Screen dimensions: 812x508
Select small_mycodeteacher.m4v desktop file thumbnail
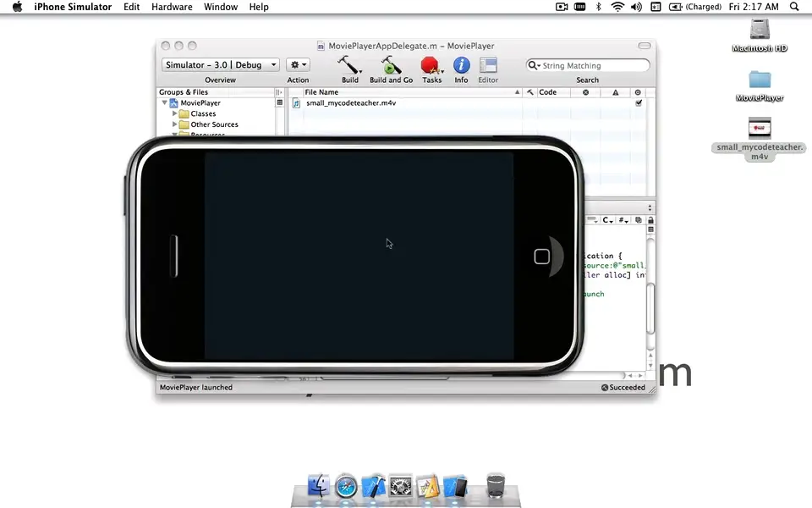tap(760, 128)
